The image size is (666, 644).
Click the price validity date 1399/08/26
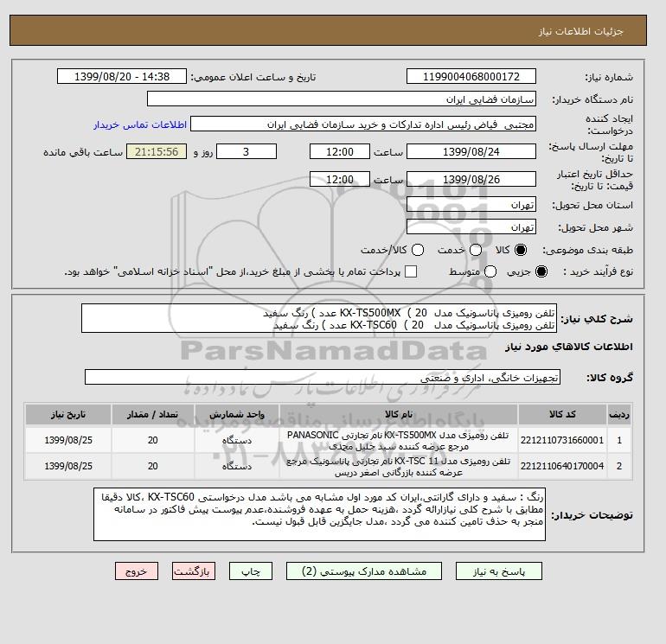471,179
